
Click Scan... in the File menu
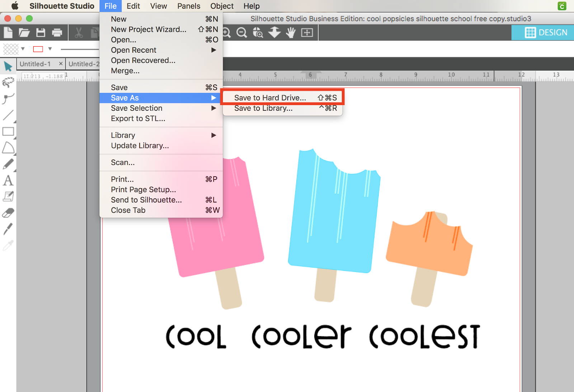tap(161, 163)
